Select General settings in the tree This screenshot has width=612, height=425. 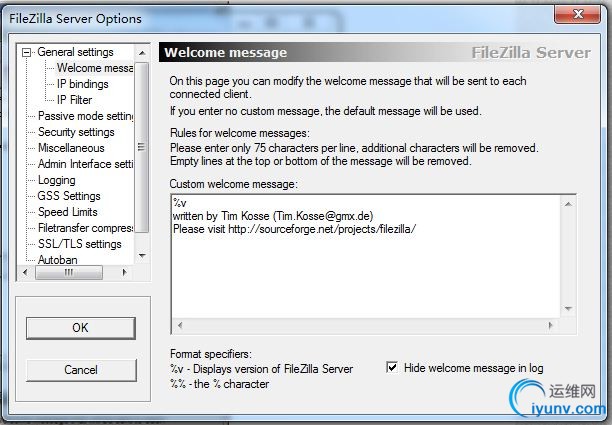(x=75, y=52)
